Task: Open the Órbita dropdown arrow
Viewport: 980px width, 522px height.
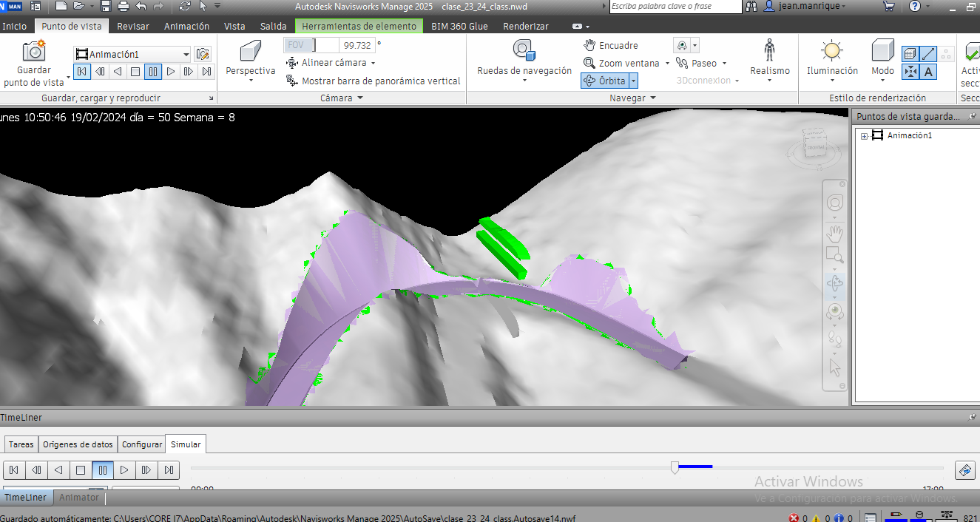Action: point(634,81)
